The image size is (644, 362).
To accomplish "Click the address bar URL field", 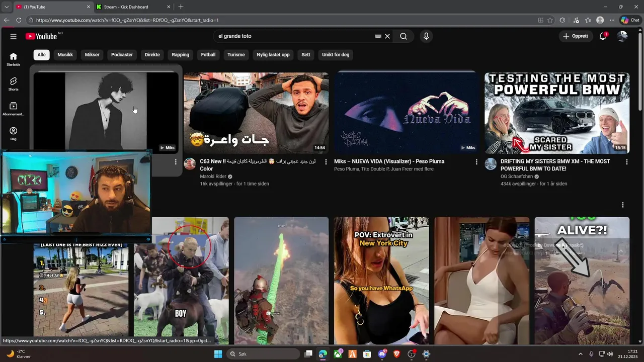I will pyautogui.click(x=282, y=20).
